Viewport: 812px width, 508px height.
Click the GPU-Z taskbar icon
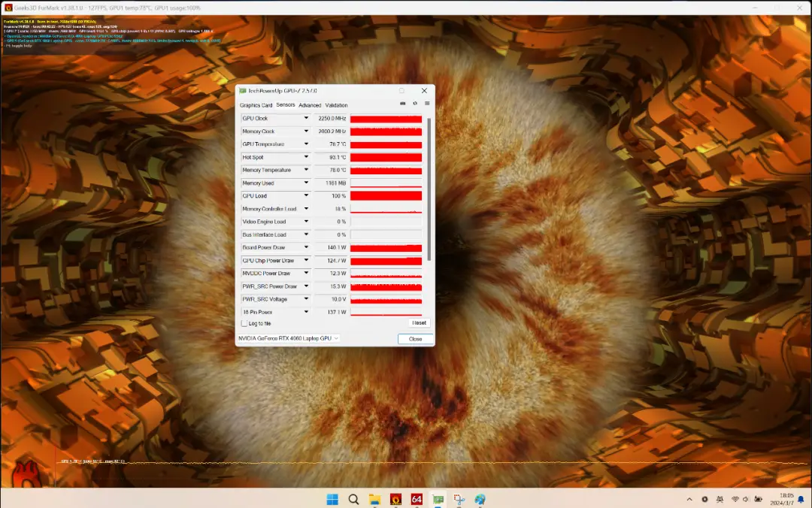tap(438, 499)
